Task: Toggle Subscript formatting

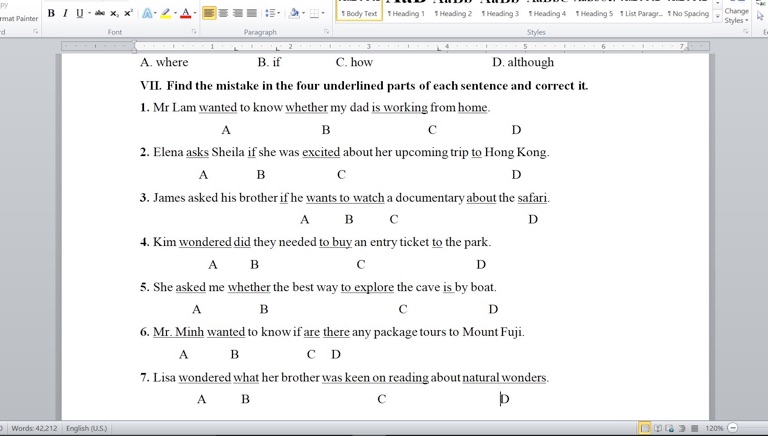Action: (114, 13)
